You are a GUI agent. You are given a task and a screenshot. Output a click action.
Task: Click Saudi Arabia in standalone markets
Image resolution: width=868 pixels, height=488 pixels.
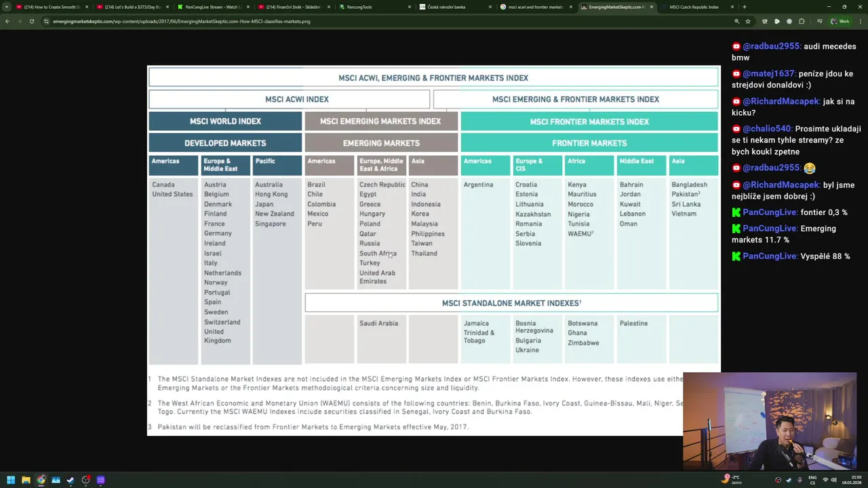378,323
